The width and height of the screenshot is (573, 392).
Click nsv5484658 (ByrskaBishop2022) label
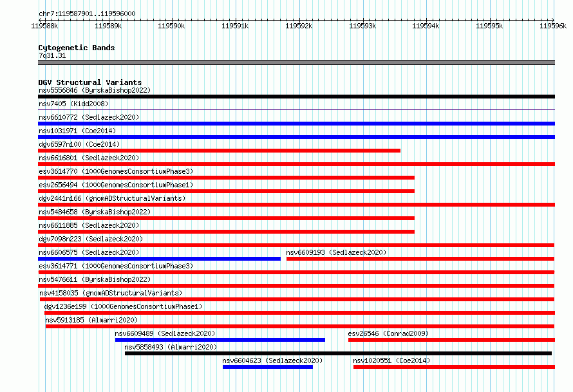tap(95, 212)
